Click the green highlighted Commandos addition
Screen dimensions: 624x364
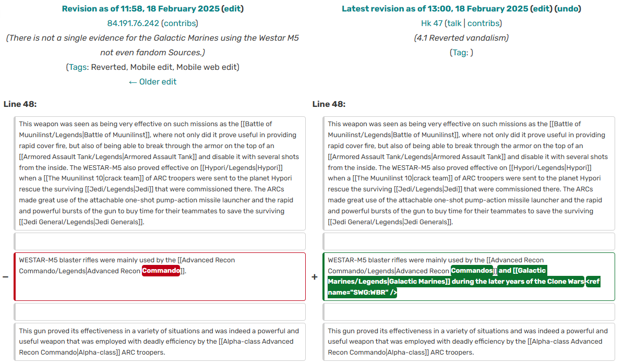point(472,271)
